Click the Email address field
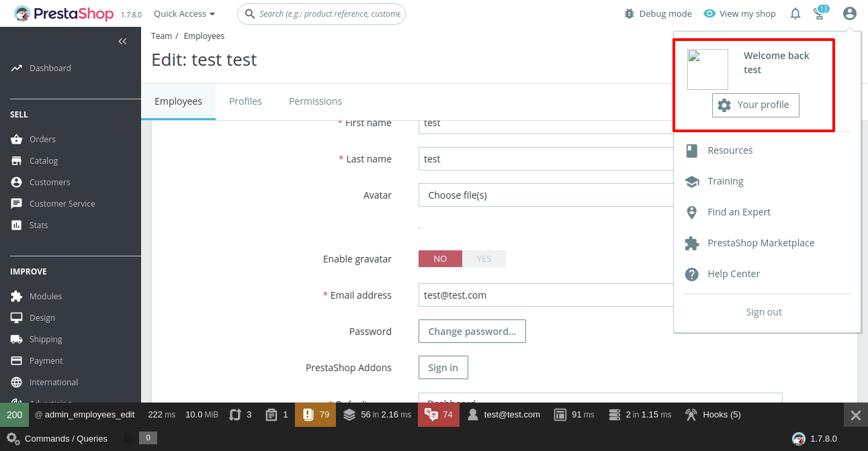The image size is (868, 451). pos(546,295)
